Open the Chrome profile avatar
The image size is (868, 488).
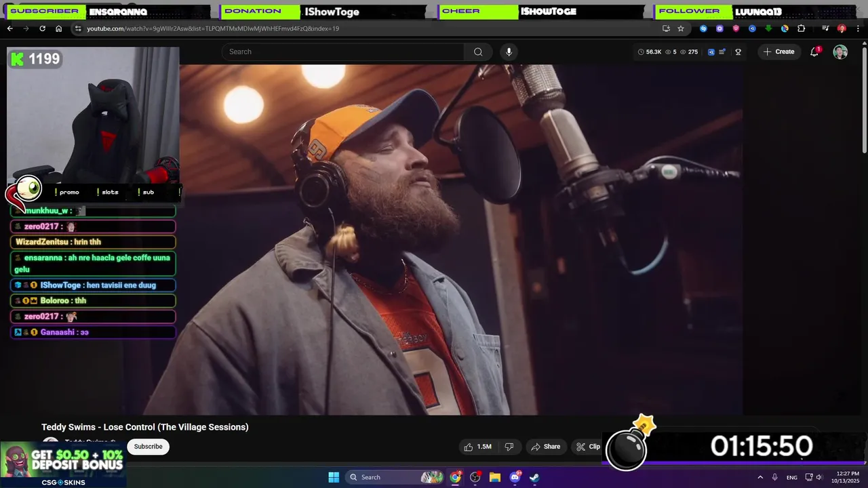pyautogui.click(x=842, y=28)
